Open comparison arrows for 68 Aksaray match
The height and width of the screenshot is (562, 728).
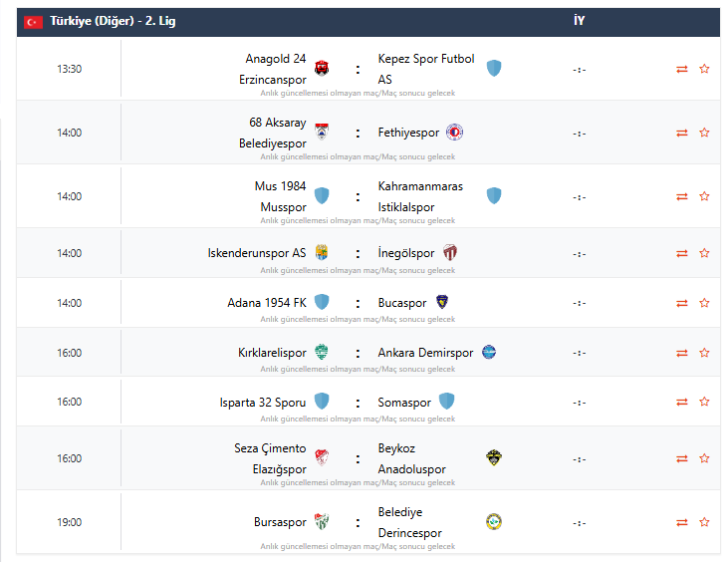(682, 133)
